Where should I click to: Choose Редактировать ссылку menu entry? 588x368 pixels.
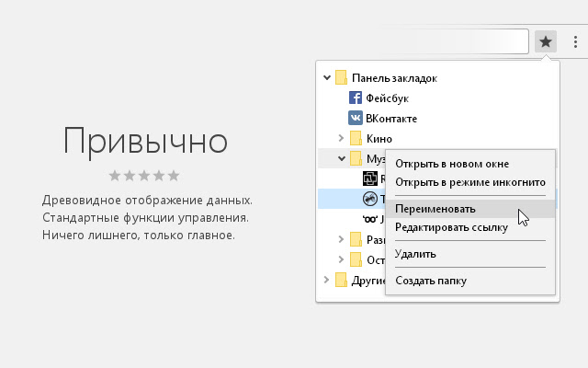[x=451, y=226]
